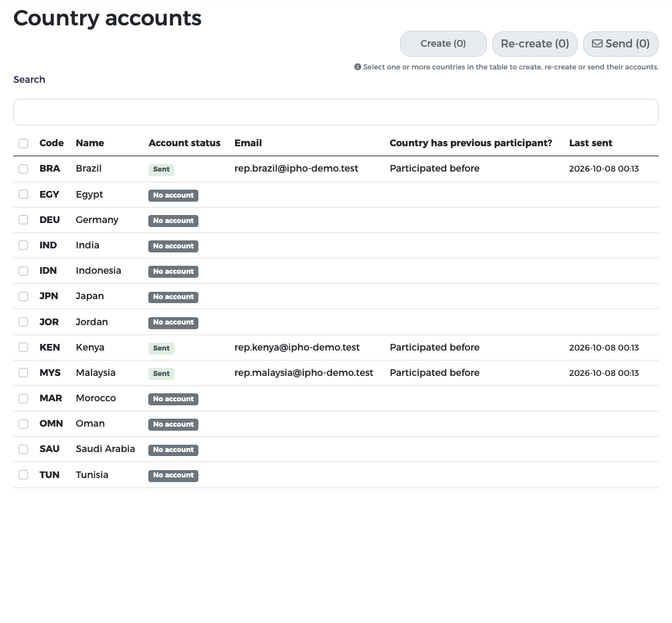Click the name Oman in the table
Image resolution: width=672 pixels, height=623 pixels.
pyautogui.click(x=90, y=423)
